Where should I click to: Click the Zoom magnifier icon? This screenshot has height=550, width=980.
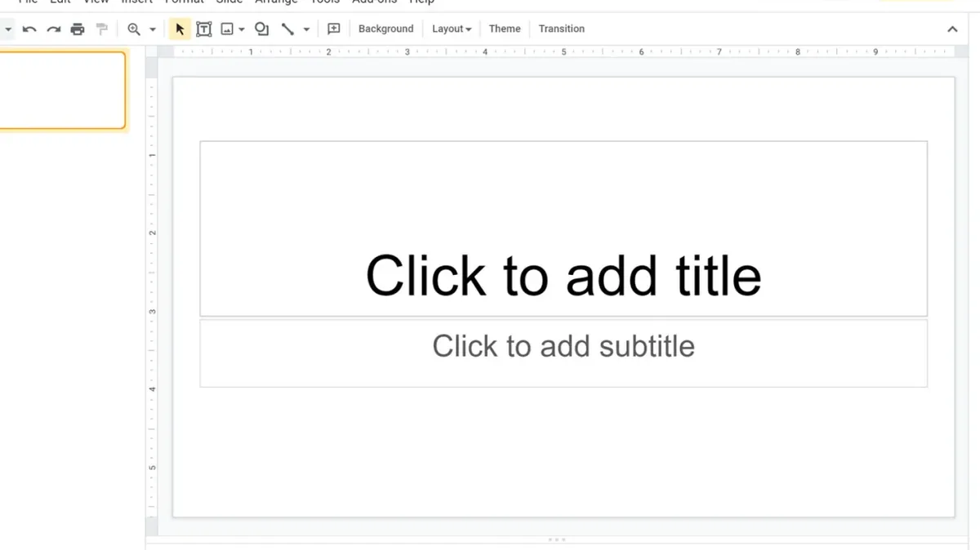tap(134, 29)
